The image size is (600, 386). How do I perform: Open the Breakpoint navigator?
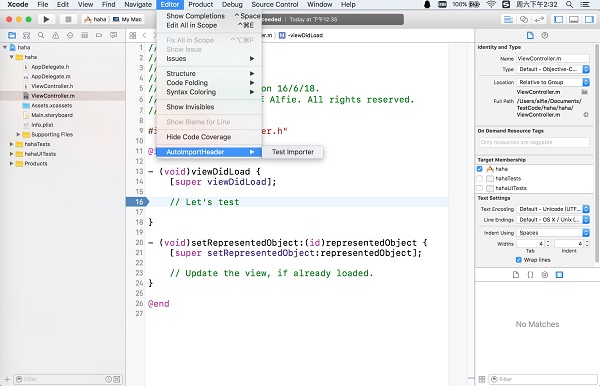click(x=99, y=35)
